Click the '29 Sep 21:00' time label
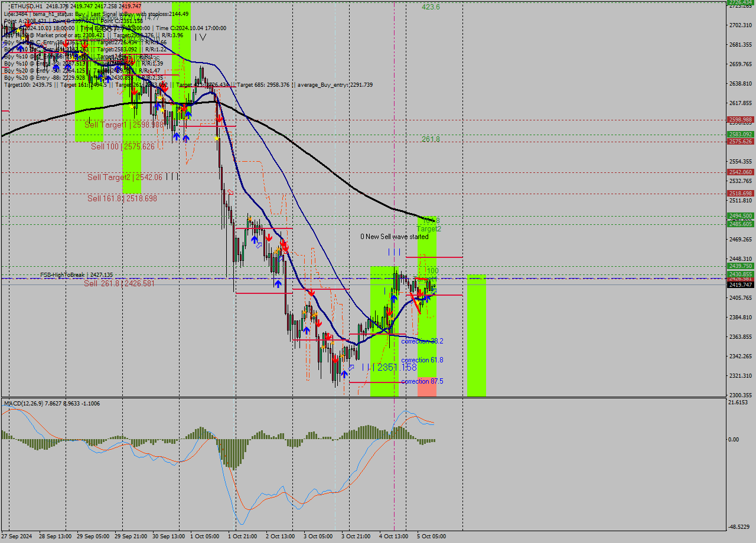Image resolution: width=756 pixels, height=543 pixels. (131, 537)
